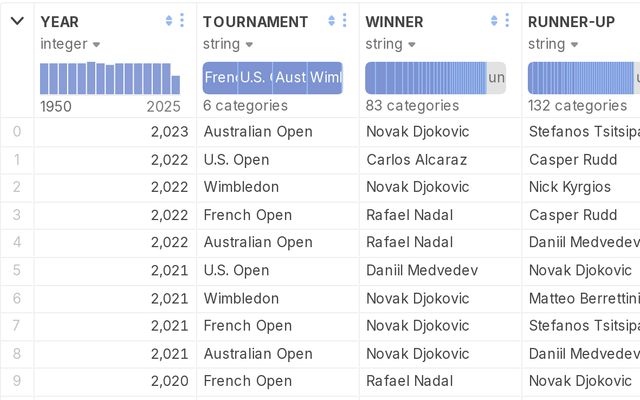
Task: Click the RUNNER-UP column header
Action: click(571, 22)
